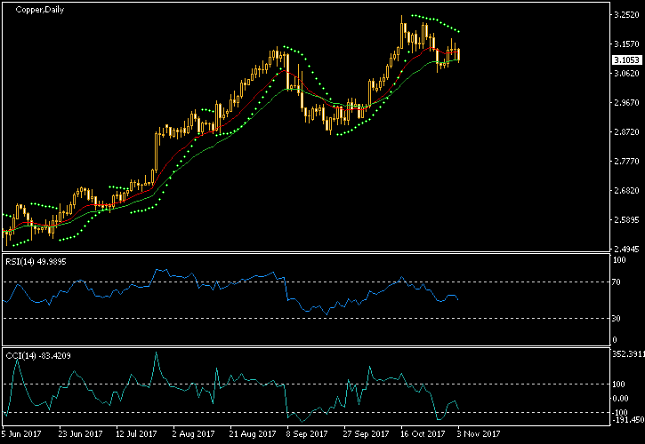Click the RSI 70 level label

616,282
